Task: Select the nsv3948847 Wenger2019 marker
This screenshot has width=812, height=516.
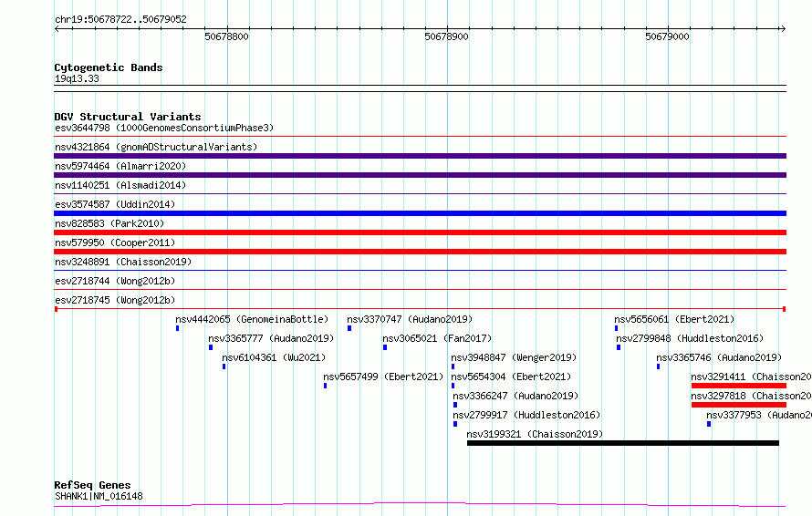Action: click(453, 366)
